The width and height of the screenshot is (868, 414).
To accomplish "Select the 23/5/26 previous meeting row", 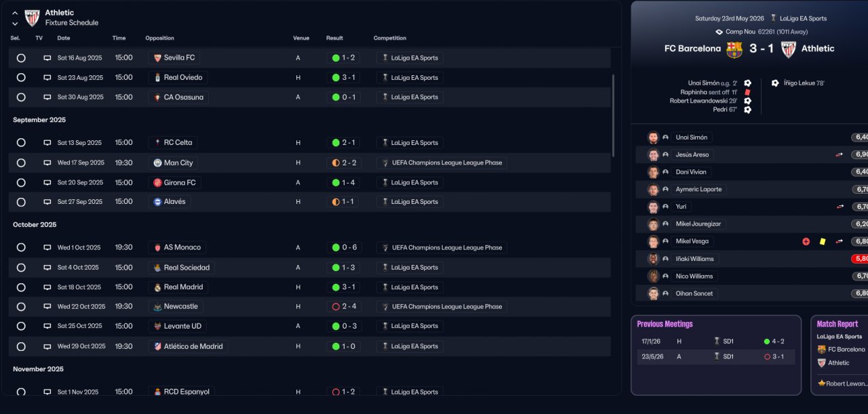I will click(x=716, y=357).
